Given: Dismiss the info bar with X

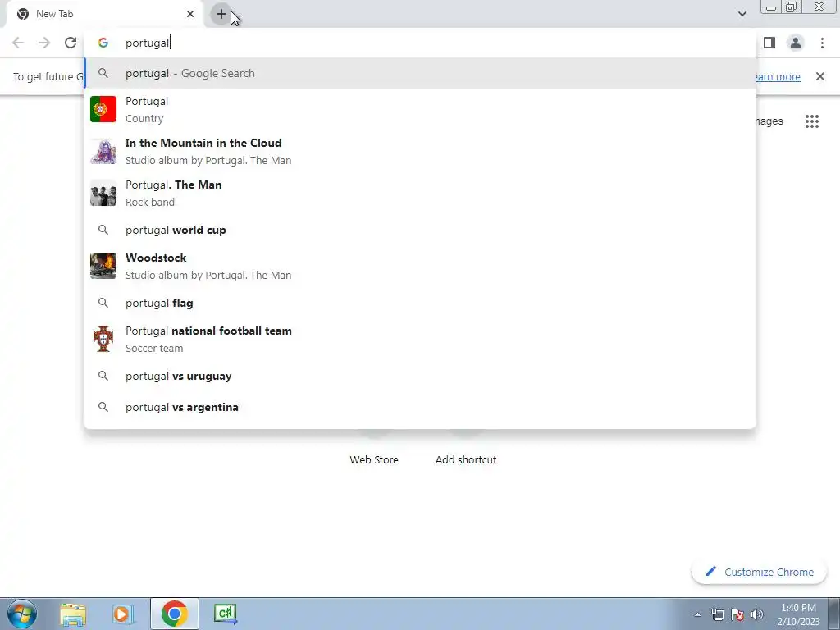Looking at the screenshot, I should [x=820, y=76].
